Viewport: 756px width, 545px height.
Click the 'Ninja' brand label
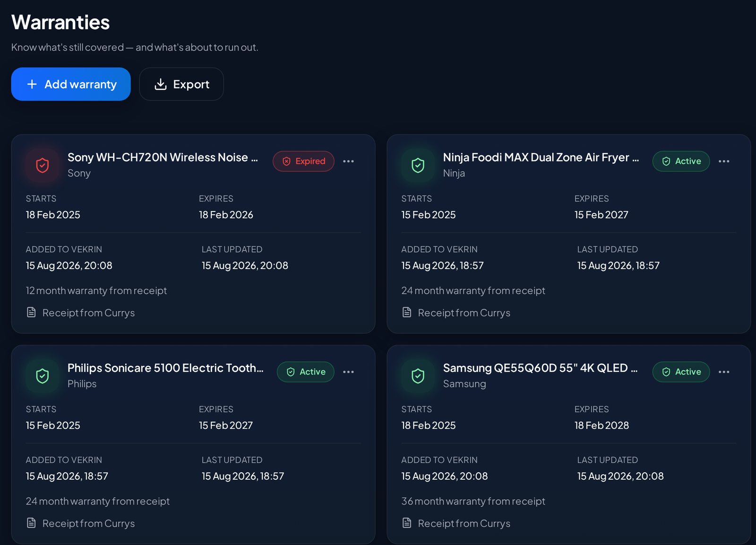(454, 173)
